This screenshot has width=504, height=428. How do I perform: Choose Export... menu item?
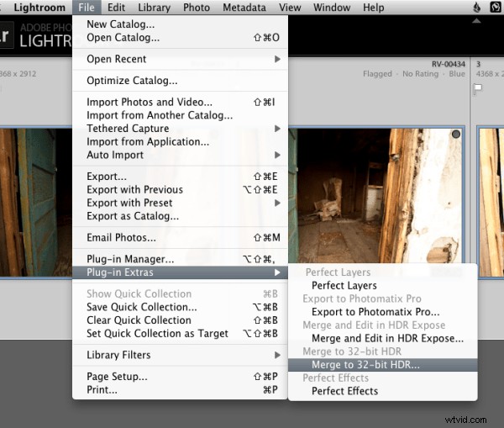pyautogui.click(x=180, y=177)
